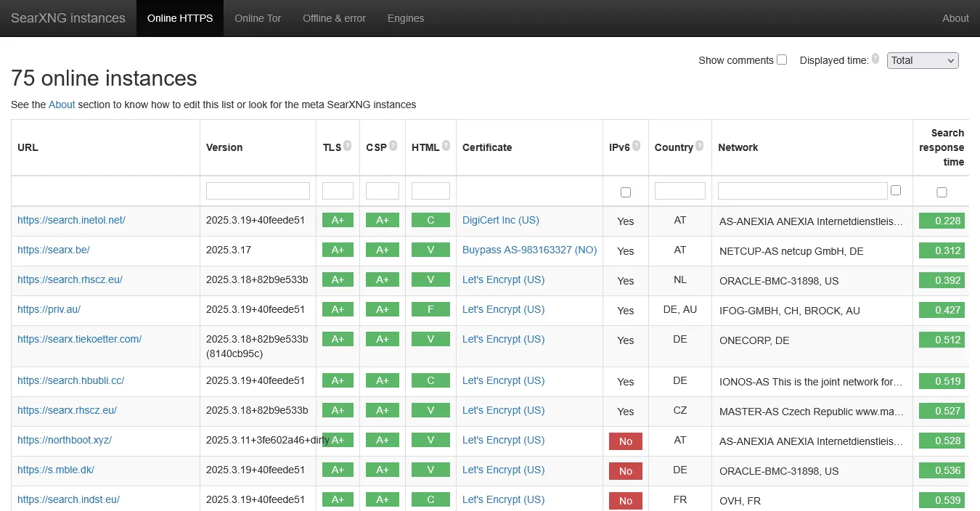The image size is (980, 511).
Task: Select country cell CZ
Action: [x=680, y=411]
